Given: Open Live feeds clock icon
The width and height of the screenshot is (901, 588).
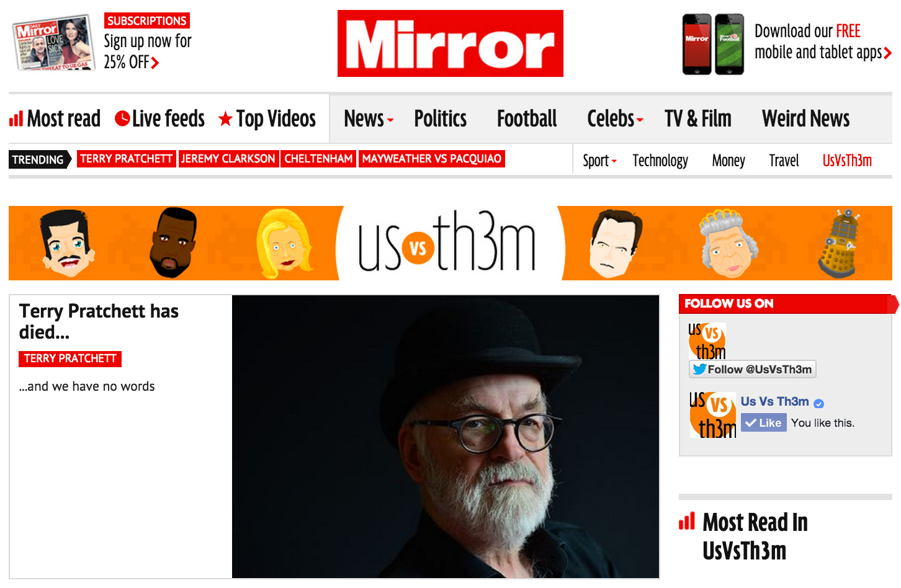Looking at the screenshot, I should [122, 118].
